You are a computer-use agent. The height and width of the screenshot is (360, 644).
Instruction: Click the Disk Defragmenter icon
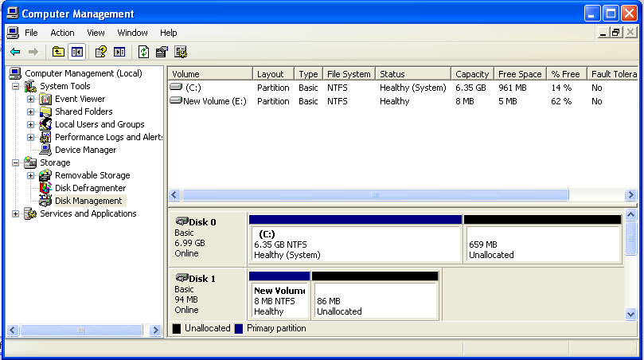[45, 188]
